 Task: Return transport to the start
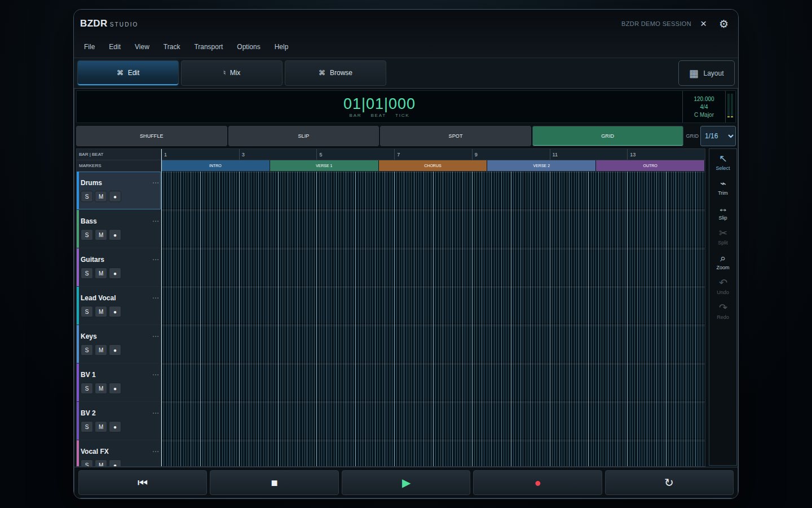click(x=143, y=483)
